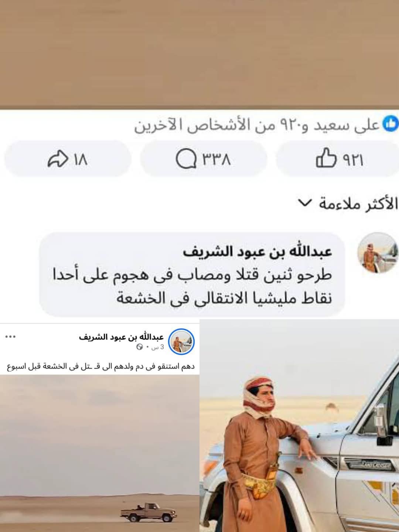Click the share count button pill
Screen dimensions: 399x532
[x=68, y=159]
